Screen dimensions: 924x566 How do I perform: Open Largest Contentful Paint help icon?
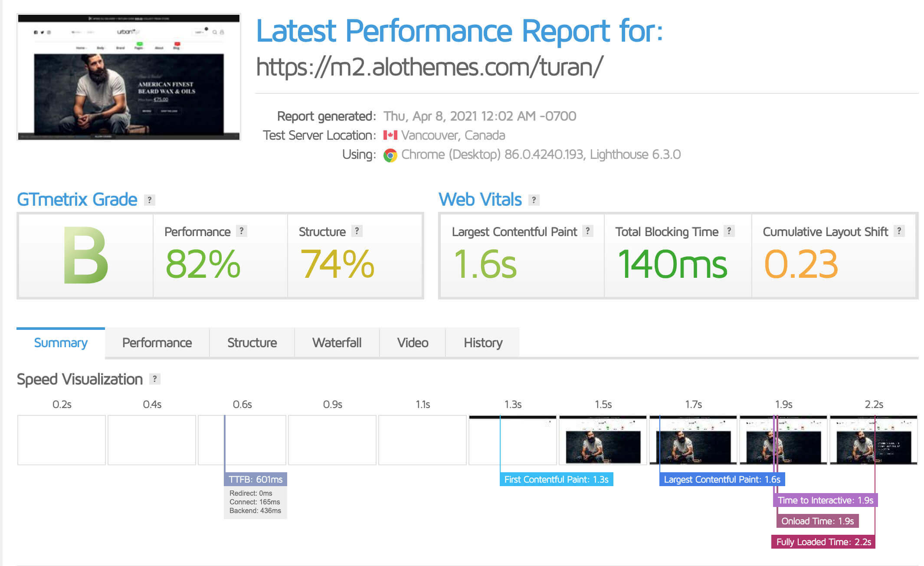tap(587, 231)
